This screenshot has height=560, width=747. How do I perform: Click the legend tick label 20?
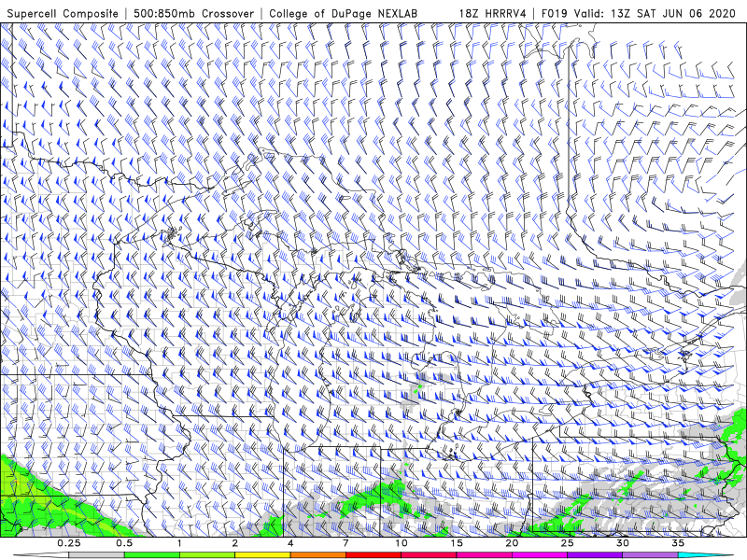[x=512, y=543]
